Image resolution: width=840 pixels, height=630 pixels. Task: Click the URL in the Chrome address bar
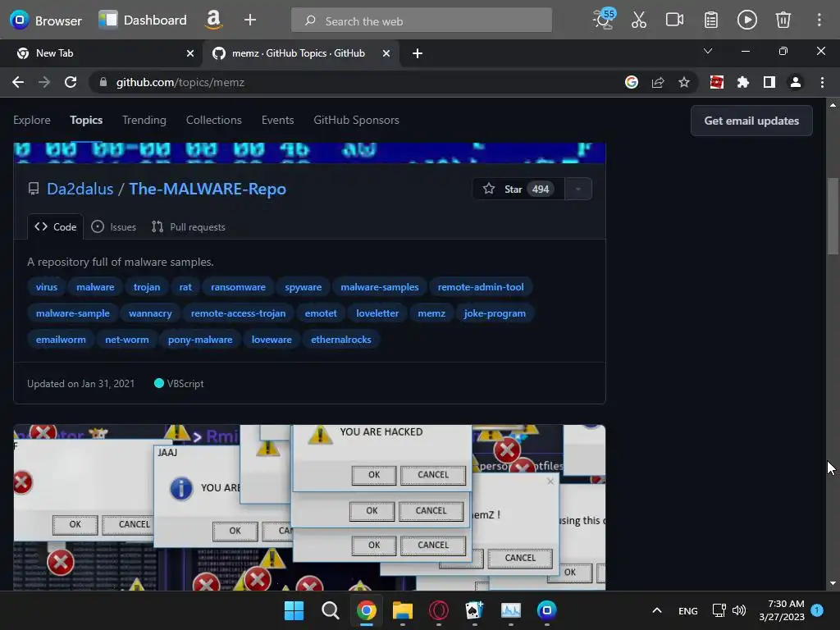[180, 82]
